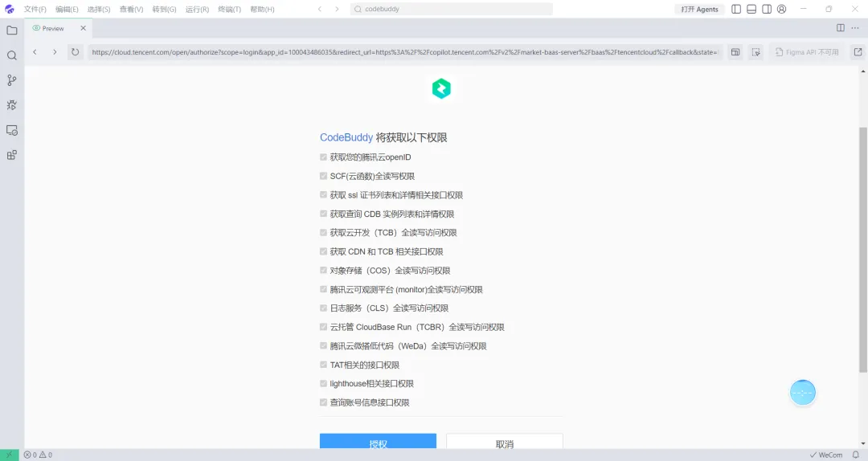
Task: Toggle the 获取您的腾讯云openID checkbox
Action: click(323, 157)
